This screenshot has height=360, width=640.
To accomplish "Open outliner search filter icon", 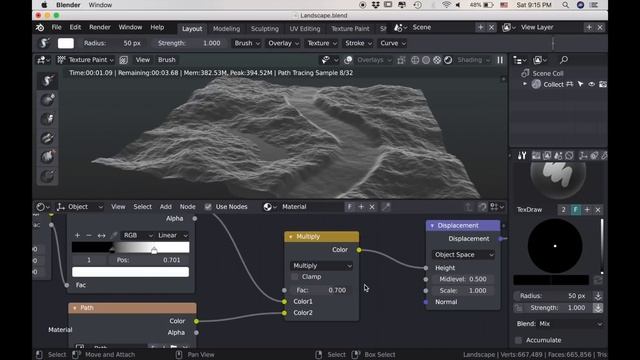I will tap(564, 60).
